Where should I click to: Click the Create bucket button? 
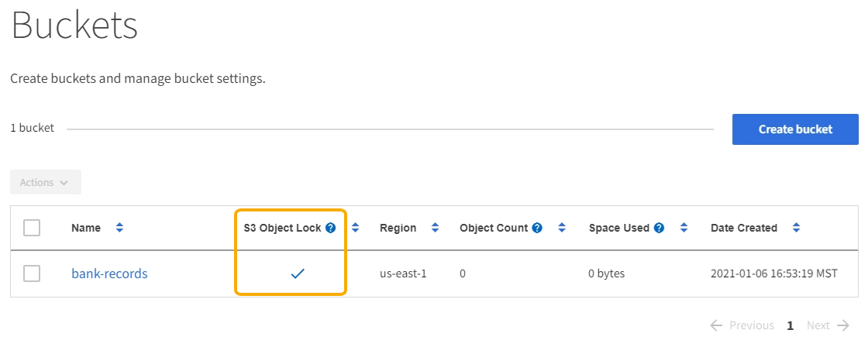click(795, 129)
